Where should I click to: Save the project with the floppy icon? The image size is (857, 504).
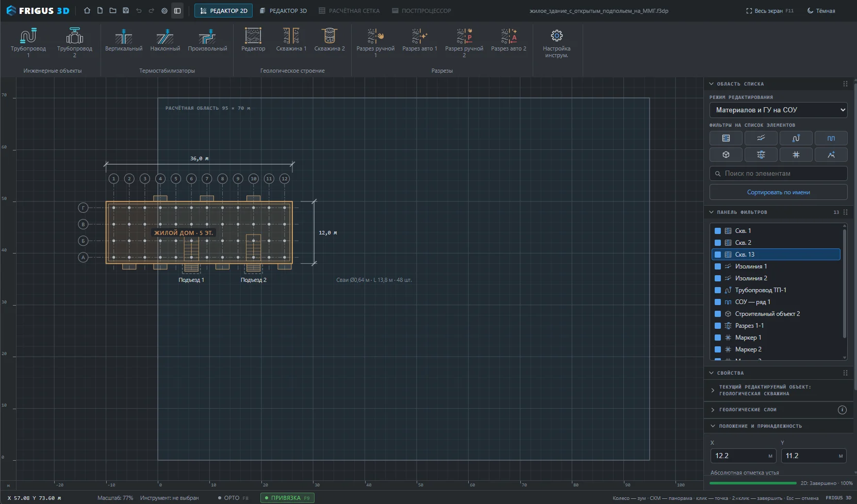click(x=126, y=11)
